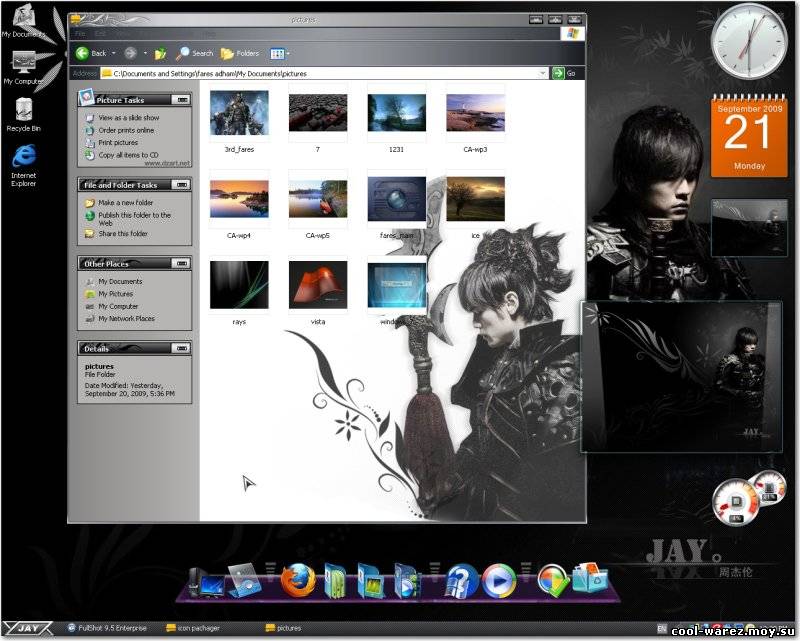Select the CA-wp5 thumbnail
Image resolution: width=800 pixels, height=641 pixels.
point(318,199)
